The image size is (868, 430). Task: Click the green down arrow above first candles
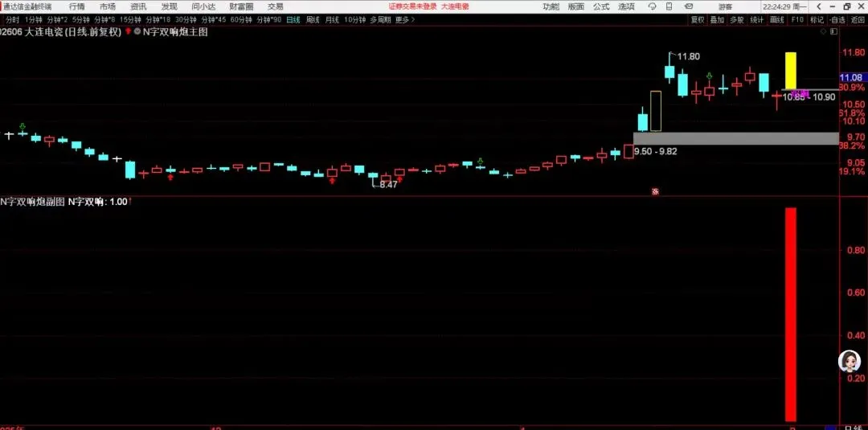click(23, 126)
